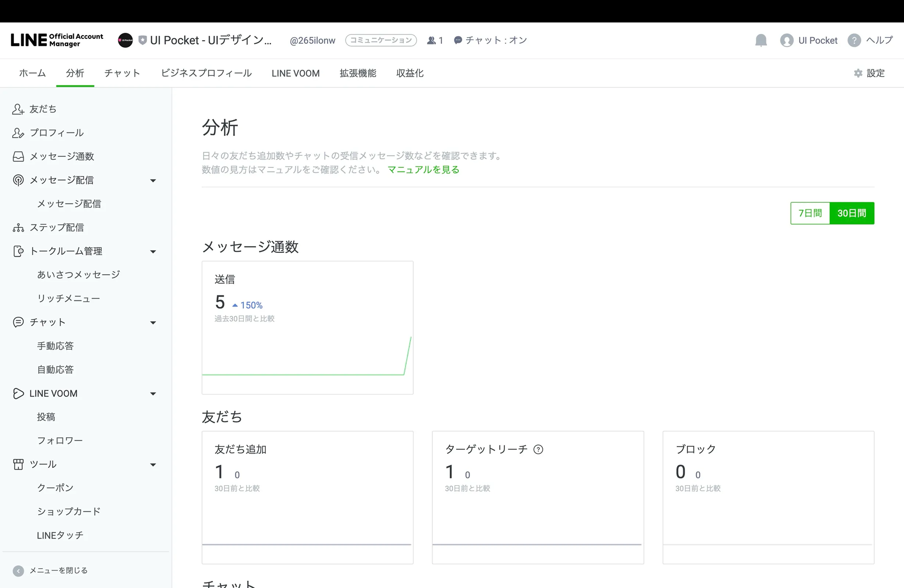Screen dimensions: 904x588
Task: Switch to the 7日間 period
Action: [810, 213]
